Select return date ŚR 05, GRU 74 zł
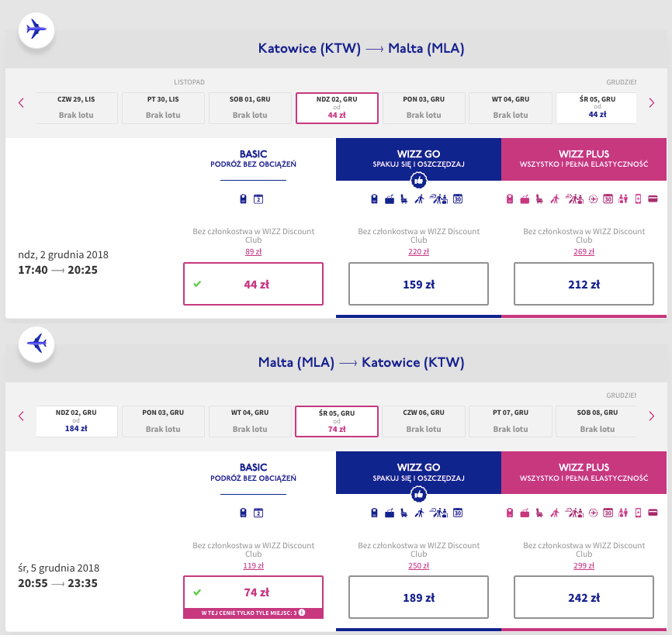 [x=337, y=421]
